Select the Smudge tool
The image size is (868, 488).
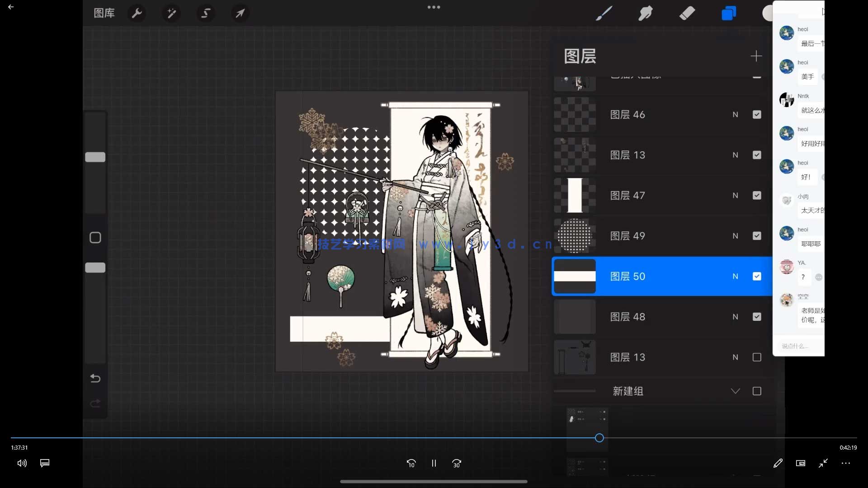click(646, 13)
